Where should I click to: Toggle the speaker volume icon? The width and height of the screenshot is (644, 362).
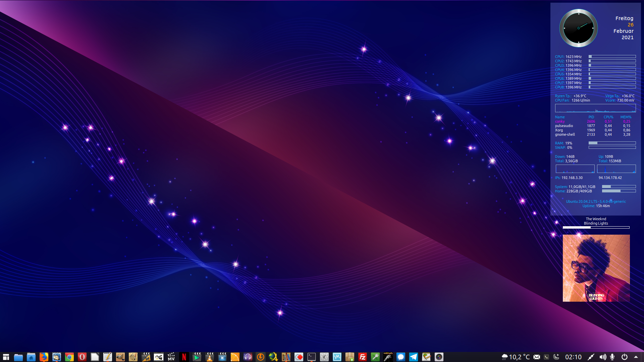602,357
